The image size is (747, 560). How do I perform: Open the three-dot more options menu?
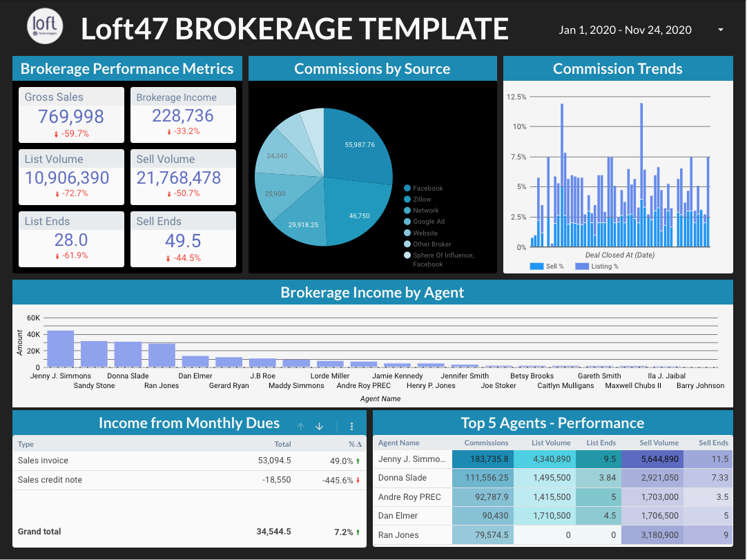point(351,426)
